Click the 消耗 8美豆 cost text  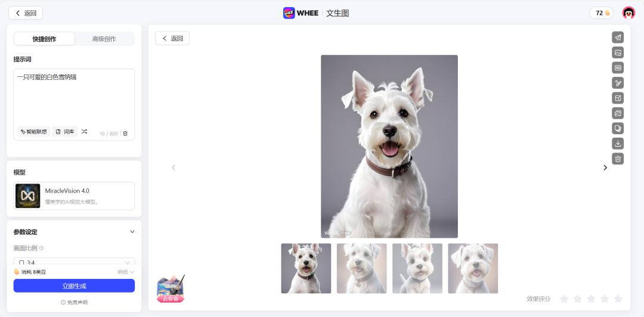coord(33,272)
